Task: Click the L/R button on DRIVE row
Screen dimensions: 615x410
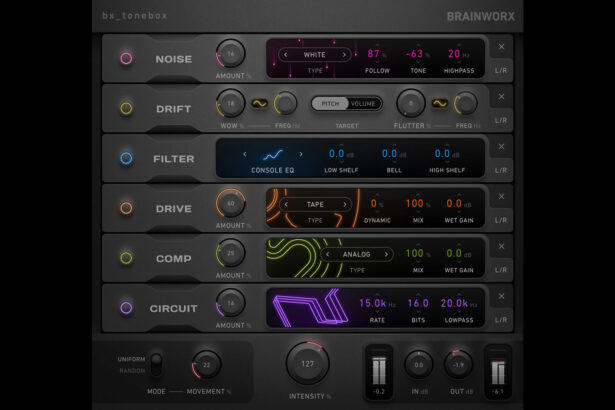Action: coord(501,220)
